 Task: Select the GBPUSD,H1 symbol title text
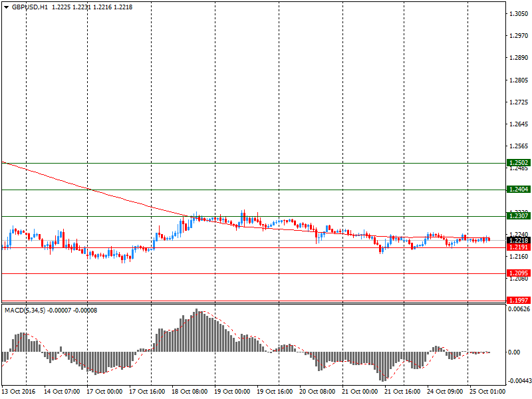click(x=30, y=7)
